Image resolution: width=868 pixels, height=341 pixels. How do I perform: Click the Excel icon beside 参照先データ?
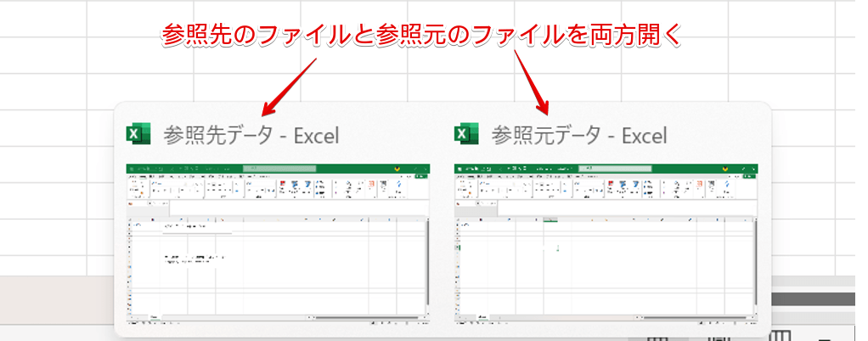click(138, 134)
